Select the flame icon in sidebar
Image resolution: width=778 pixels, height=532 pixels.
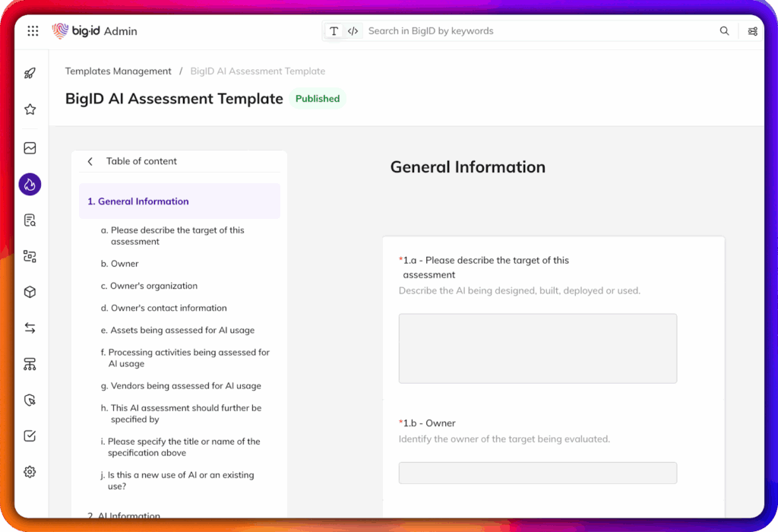[x=30, y=185]
